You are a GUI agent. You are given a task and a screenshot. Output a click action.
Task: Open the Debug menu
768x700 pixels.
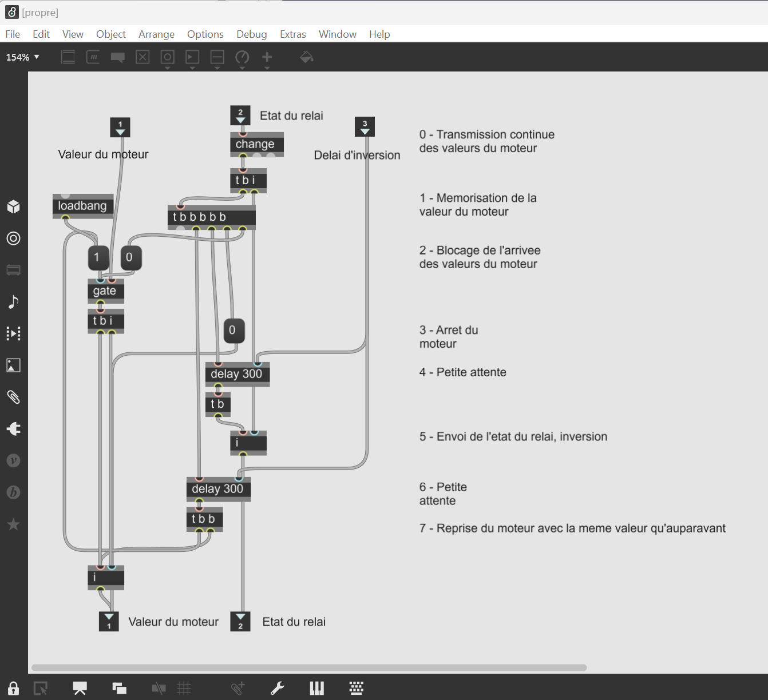[252, 34]
